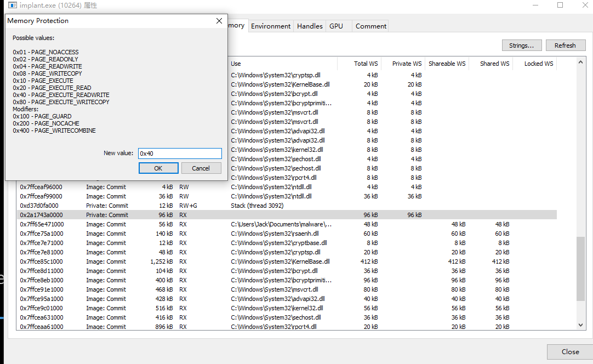Close the Memory Protection dialog with X
593x364 pixels.
219,21
